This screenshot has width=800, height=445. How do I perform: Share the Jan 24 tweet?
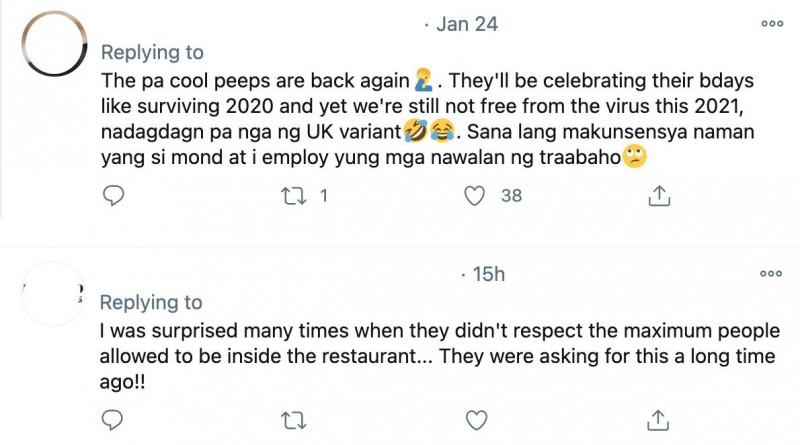tap(659, 196)
